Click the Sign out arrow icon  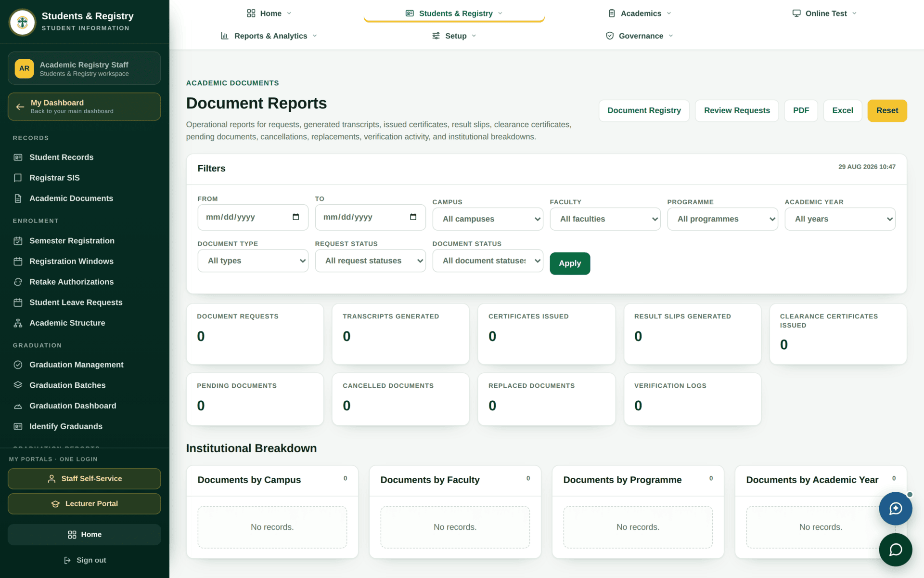pos(67,560)
